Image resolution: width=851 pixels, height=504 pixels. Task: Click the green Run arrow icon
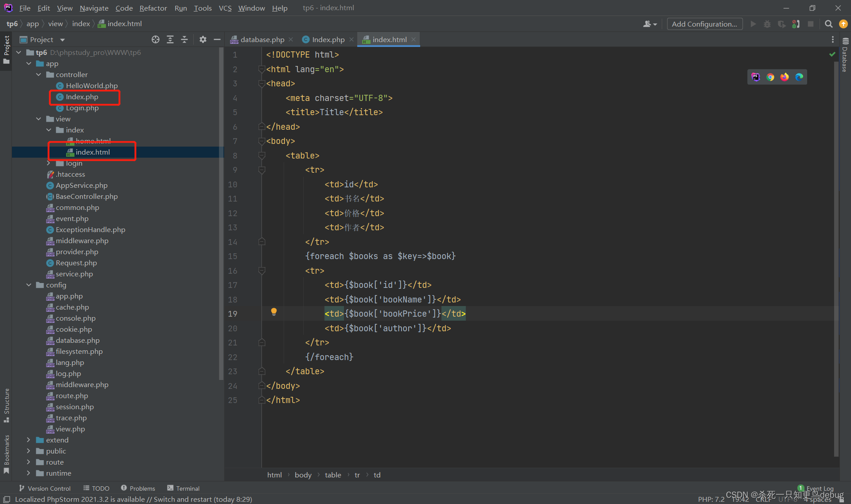[x=753, y=24]
